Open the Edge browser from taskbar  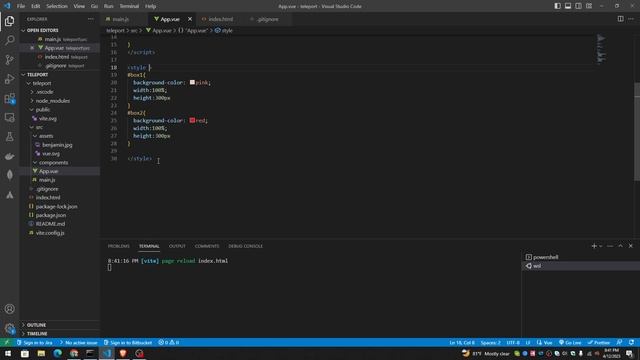(58, 353)
